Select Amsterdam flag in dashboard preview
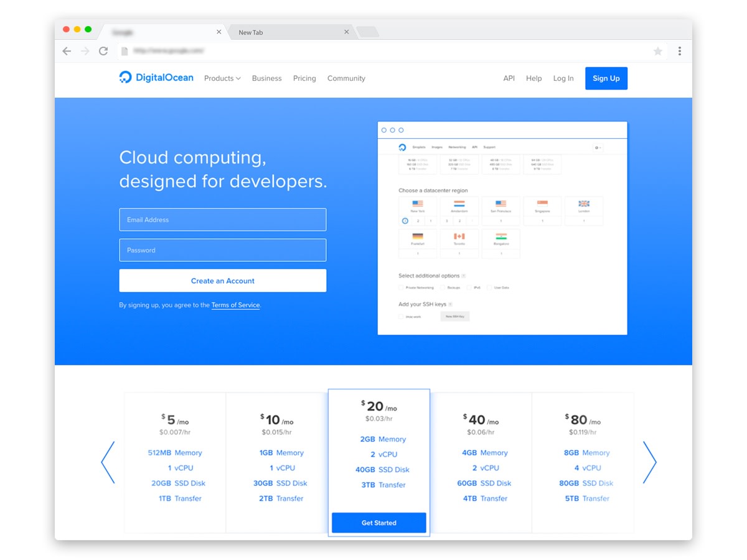This screenshot has width=747, height=560. [x=459, y=203]
